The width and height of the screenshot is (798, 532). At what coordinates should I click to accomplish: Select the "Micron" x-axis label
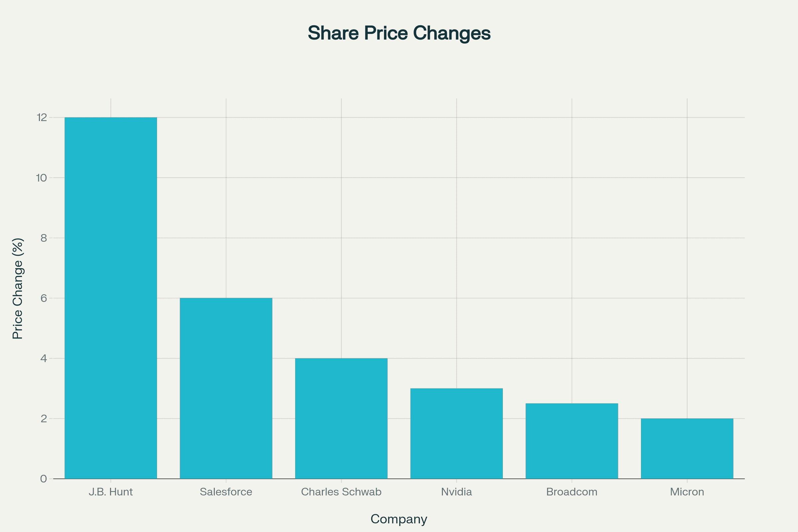coord(687,492)
